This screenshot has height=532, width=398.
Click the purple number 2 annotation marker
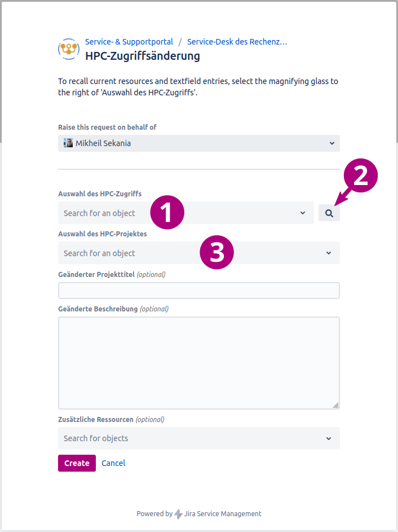pos(360,175)
